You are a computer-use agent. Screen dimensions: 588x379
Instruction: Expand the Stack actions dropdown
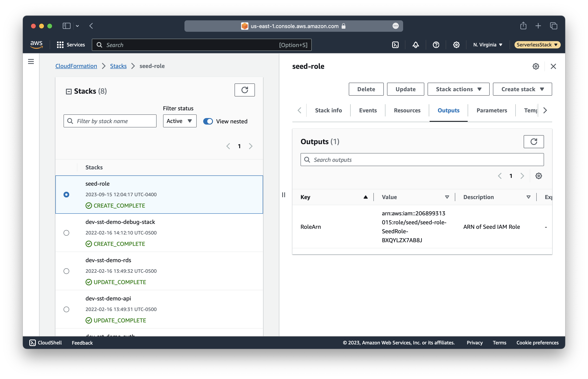coord(458,89)
